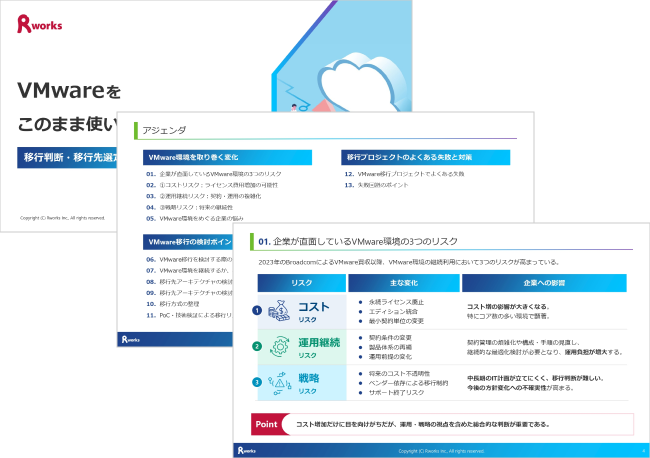Click the text 特にコア数の多い環境で顕著。
Viewport: 650px width, 458px height.
point(509,316)
